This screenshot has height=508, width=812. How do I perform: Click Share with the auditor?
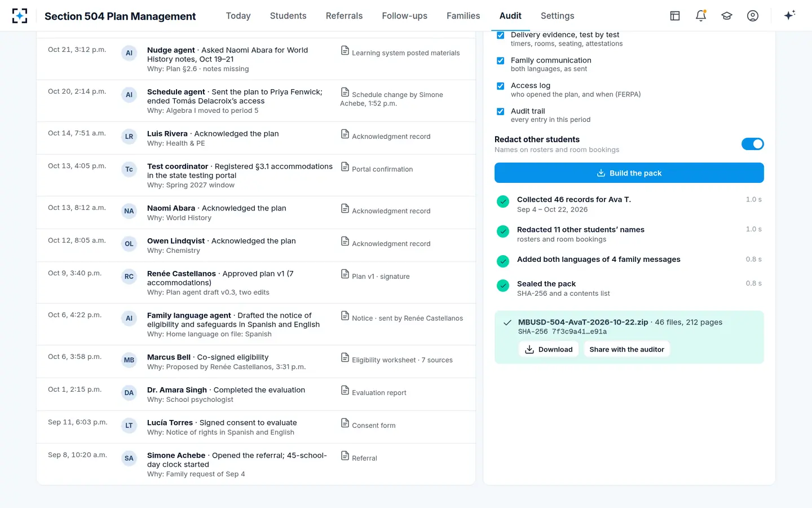[x=627, y=349]
